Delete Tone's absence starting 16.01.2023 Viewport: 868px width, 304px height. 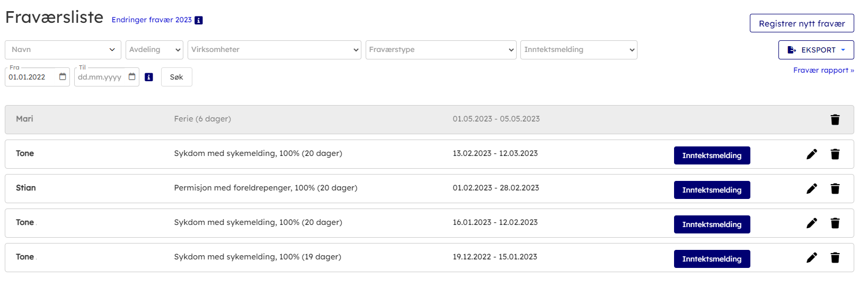[835, 223]
